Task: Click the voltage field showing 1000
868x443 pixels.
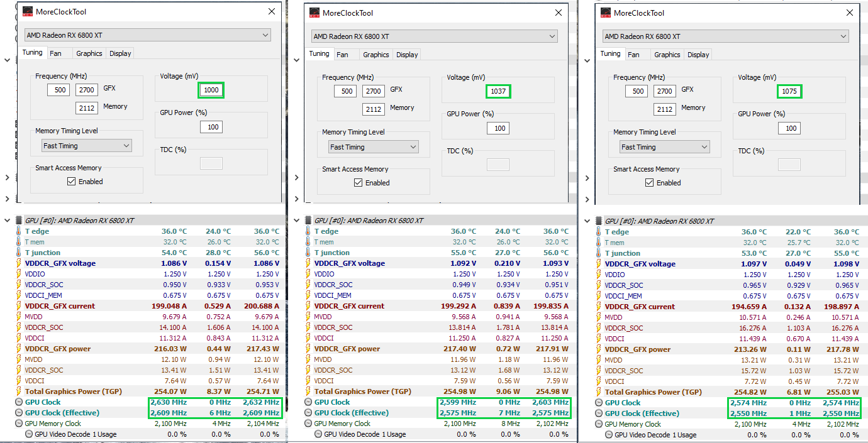Action: (211, 90)
